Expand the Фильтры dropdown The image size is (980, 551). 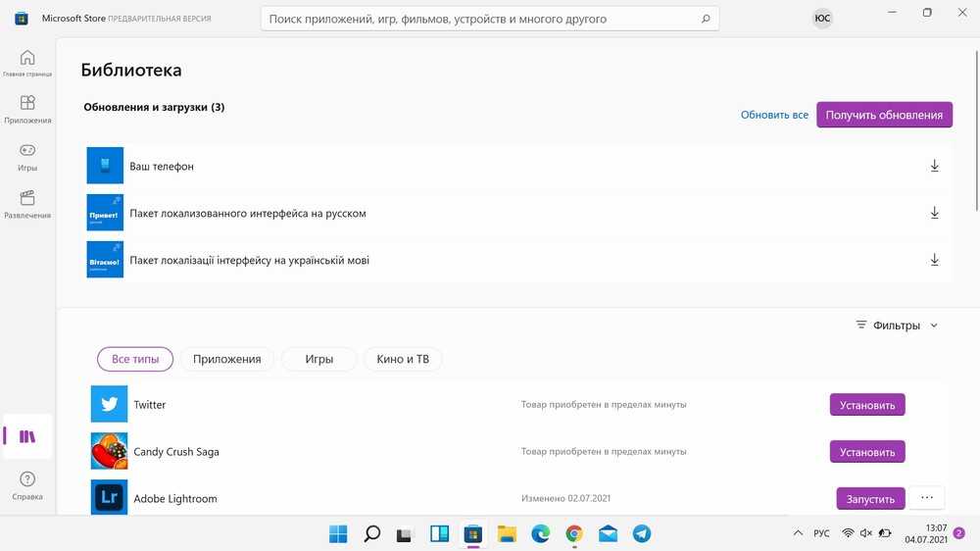[897, 326]
